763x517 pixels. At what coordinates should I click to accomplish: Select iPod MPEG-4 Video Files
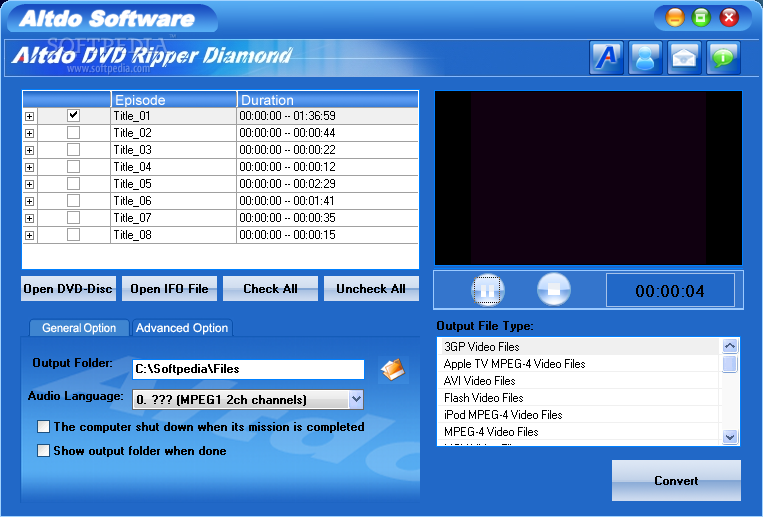point(579,415)
